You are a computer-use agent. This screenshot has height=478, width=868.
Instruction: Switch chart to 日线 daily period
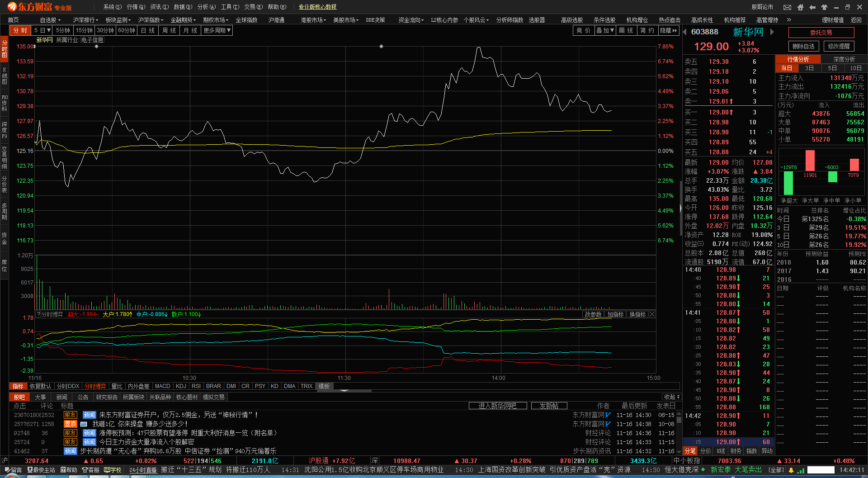point(148,30)
